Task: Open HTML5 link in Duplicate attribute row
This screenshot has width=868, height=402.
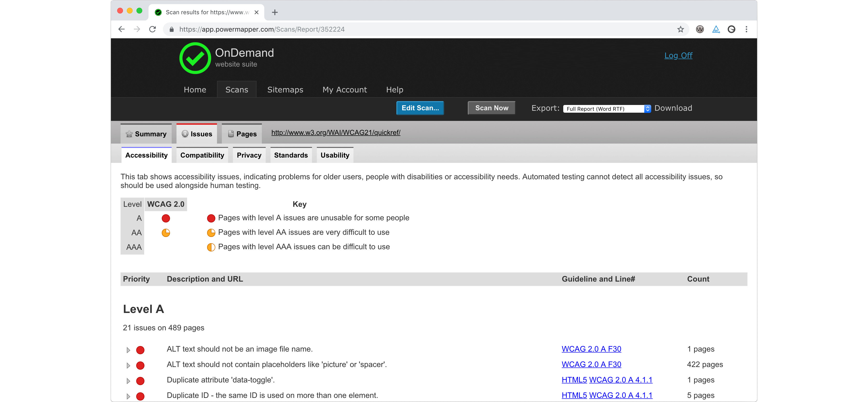Action: 574,380
